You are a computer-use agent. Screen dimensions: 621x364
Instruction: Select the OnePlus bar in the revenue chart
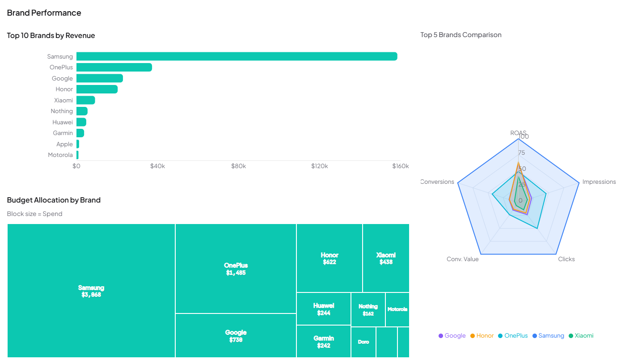(114, 67)
